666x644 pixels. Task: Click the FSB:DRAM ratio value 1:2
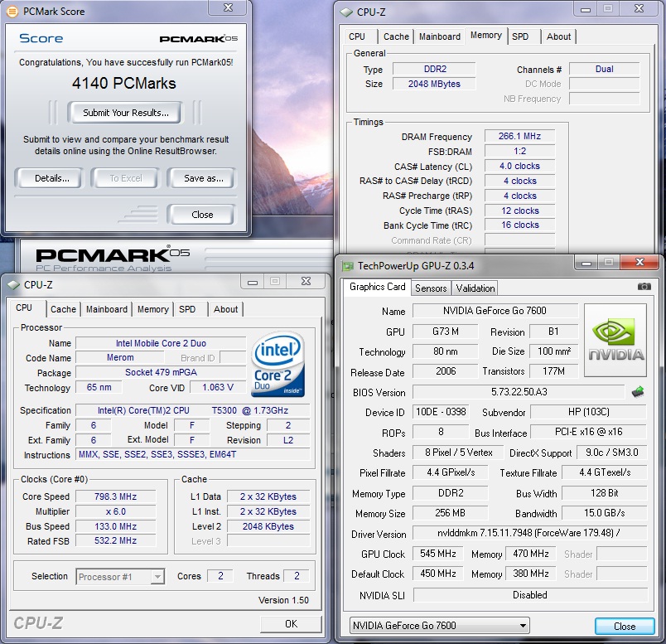click(x=519, y=151)
